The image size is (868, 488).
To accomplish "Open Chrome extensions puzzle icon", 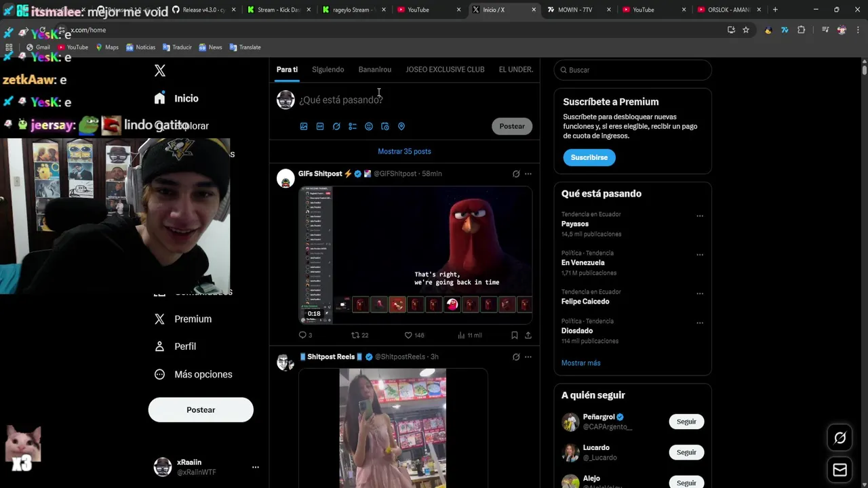I will 801,30.
